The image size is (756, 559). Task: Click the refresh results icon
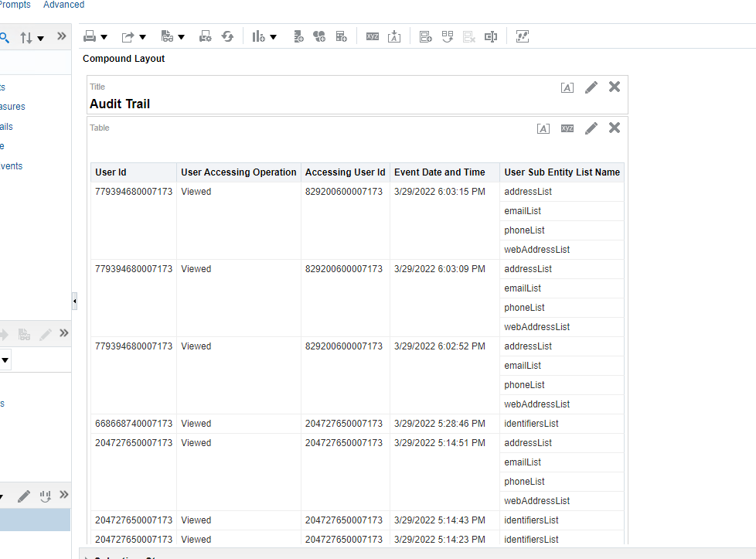tap(227, 36)
